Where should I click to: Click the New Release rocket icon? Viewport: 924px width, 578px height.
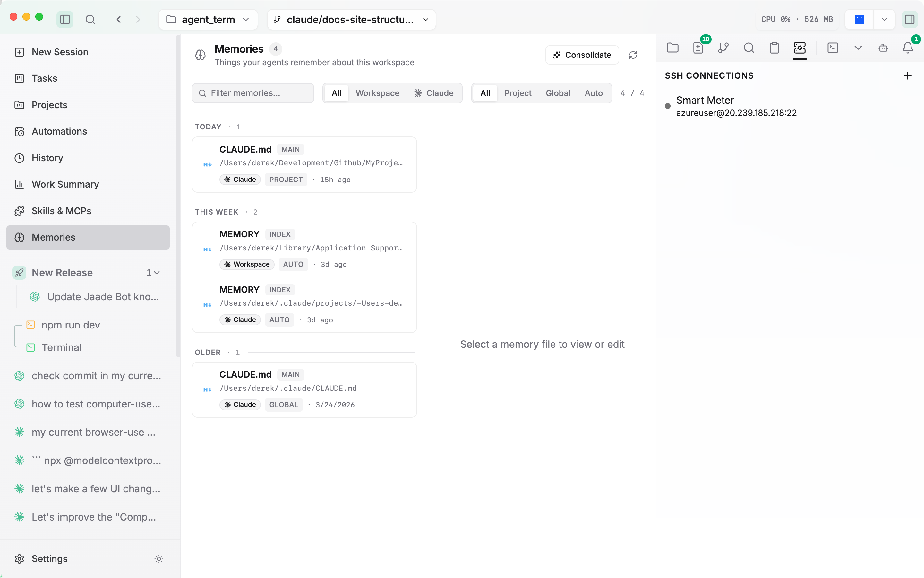(x=19, y=273)
